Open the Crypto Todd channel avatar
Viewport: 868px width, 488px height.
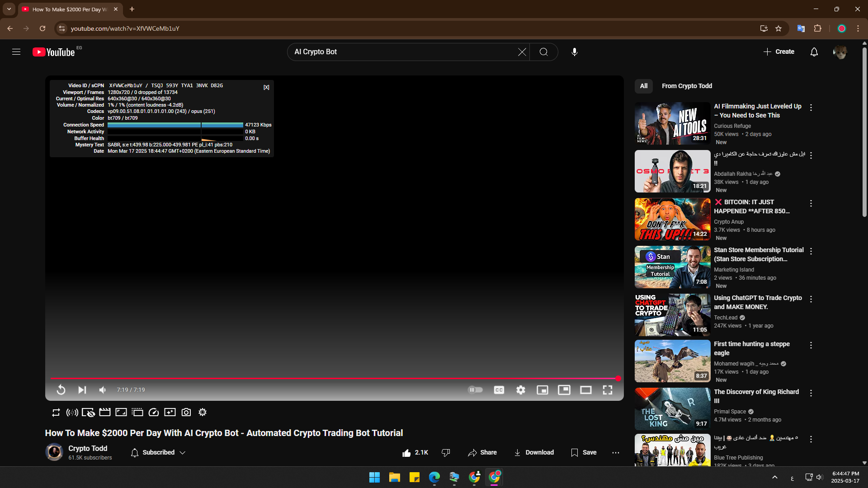click(54, 452)
